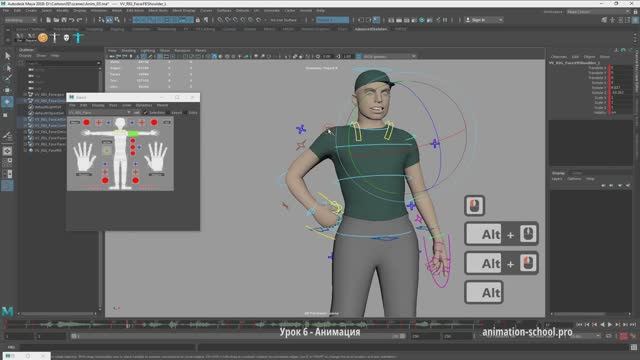
Task: Open the Create menu
Action: click(31, 11)
